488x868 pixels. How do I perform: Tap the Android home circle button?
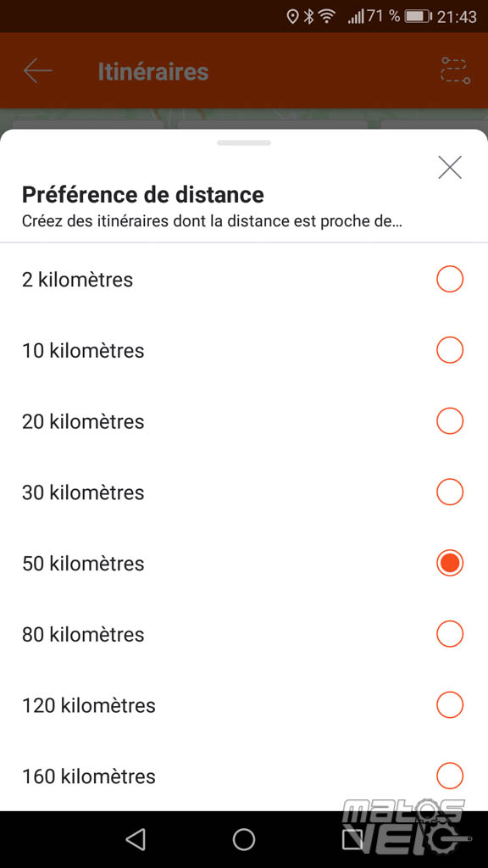[x=244, y=839]
